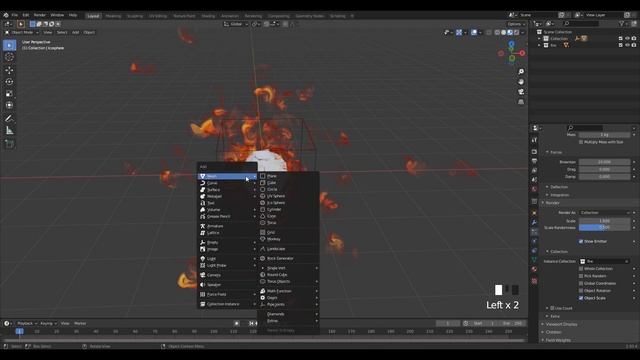Image resolution: width=640 pixels, height=360 pixels.
Task: Click the timeline current frame marker
Action: tap(19, 331)
